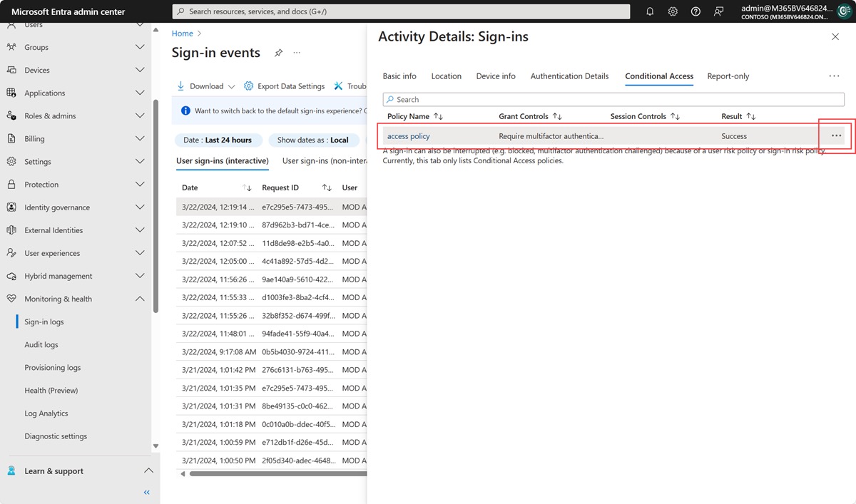Switch to the Location tab

pos(447,76)
